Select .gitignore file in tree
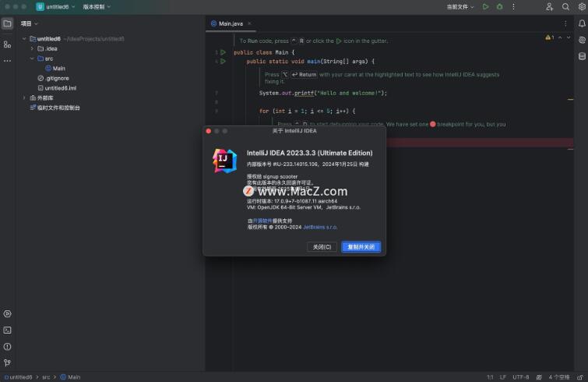Screen dimensions: 588x382 pyautogui.click(x=53, y=78)
